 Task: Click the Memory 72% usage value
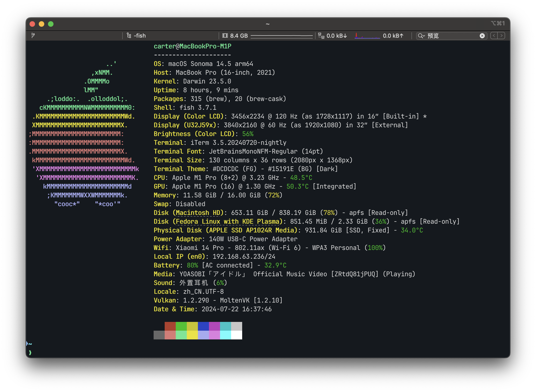click(x=274, y=196)
